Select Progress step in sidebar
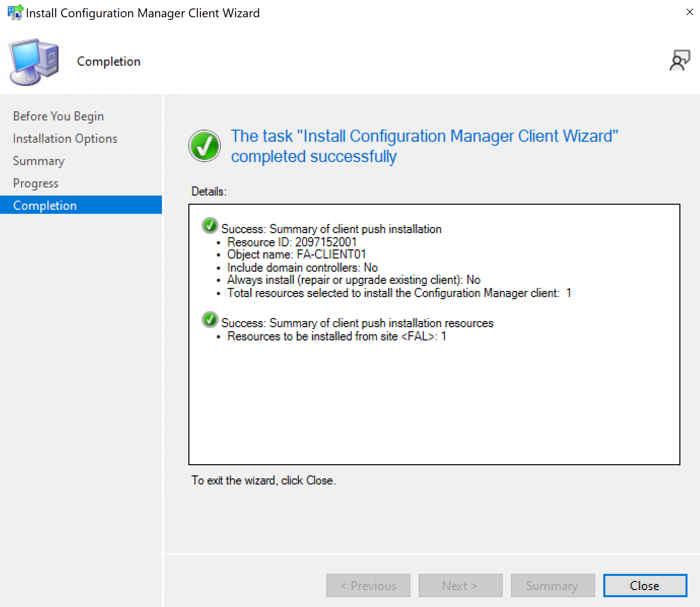700x607 pixels. pos(36,183)
